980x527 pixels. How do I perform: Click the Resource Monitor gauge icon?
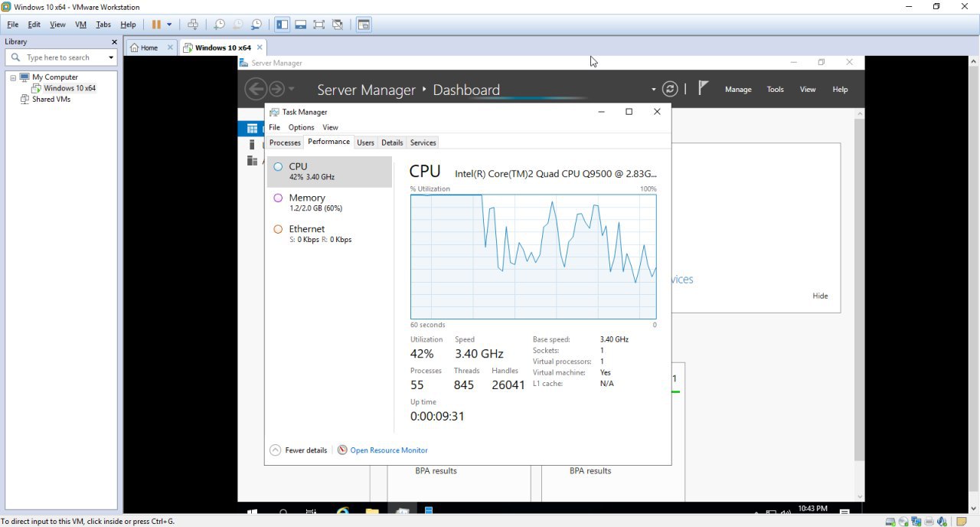pyautogui.click(x=342, y=450)
